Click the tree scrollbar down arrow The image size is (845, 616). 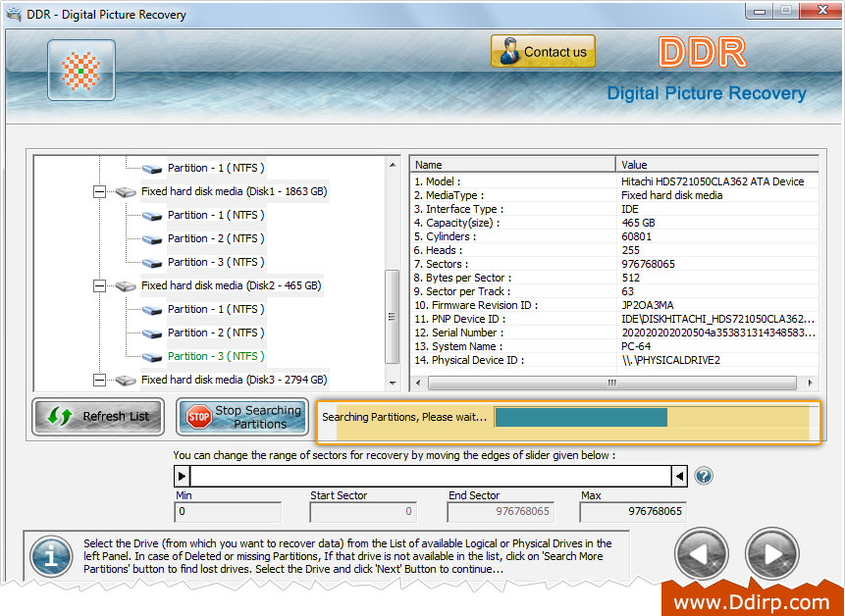pyautogui.click(x=393, y=384)
